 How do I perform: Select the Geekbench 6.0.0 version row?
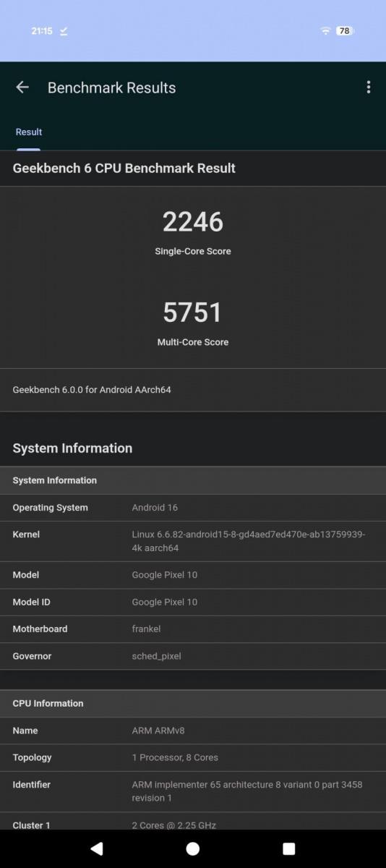(x=193, y=390)
